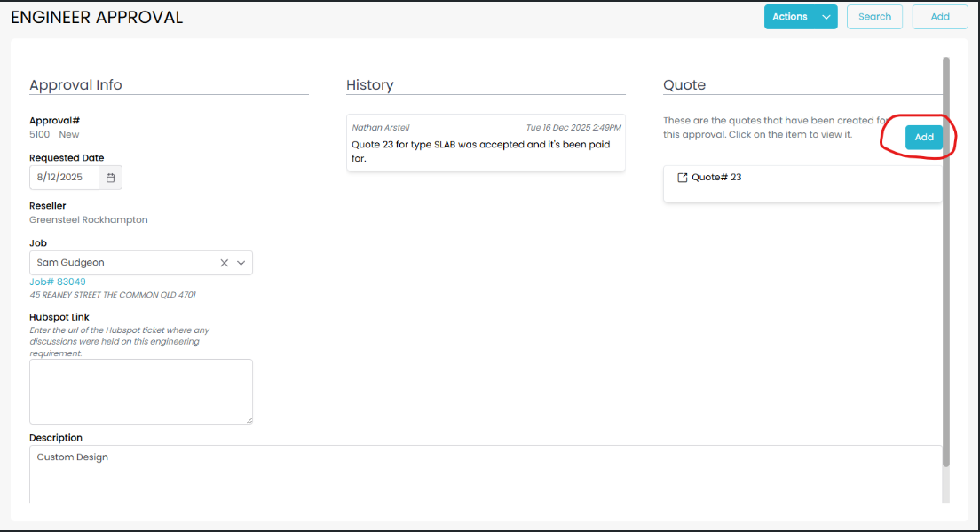Open the calendar picker for Requested Date
This screenshot has height=532, width=980.
click(110, 178)
